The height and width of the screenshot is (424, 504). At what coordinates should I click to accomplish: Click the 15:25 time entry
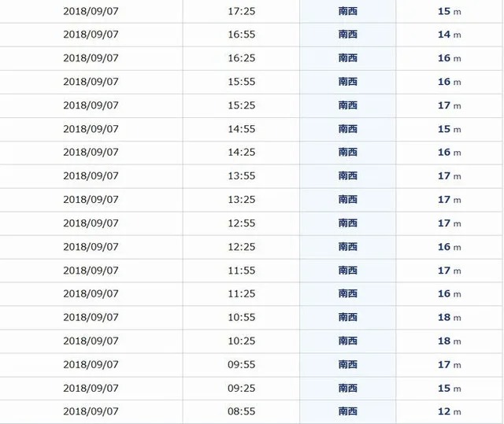click(x=242, y=105)
